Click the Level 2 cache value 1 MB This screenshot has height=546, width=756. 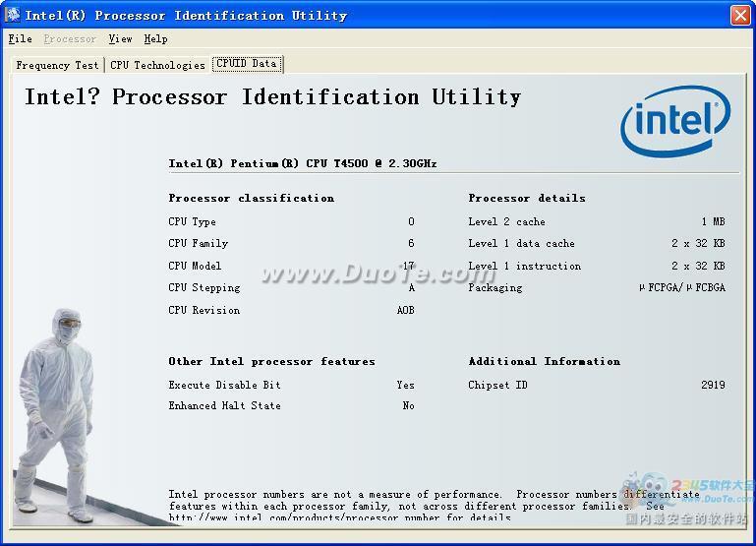point(713,221)
